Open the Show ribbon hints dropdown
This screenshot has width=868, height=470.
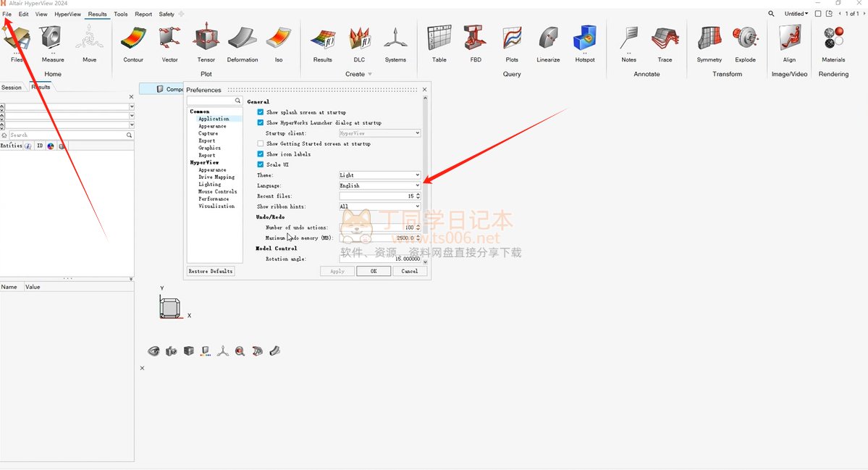(380, 206)
